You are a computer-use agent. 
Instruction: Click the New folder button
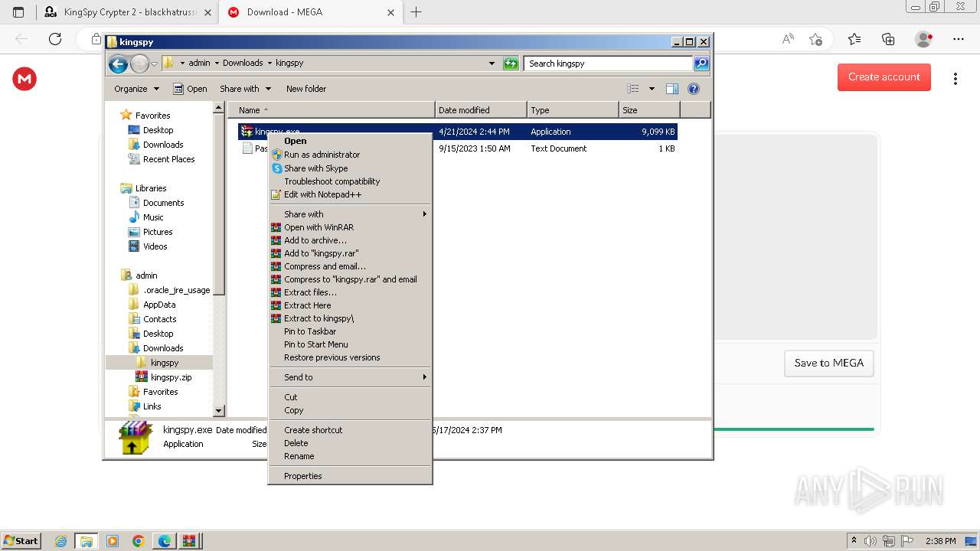pyautogui.click(x=306, y=89)
